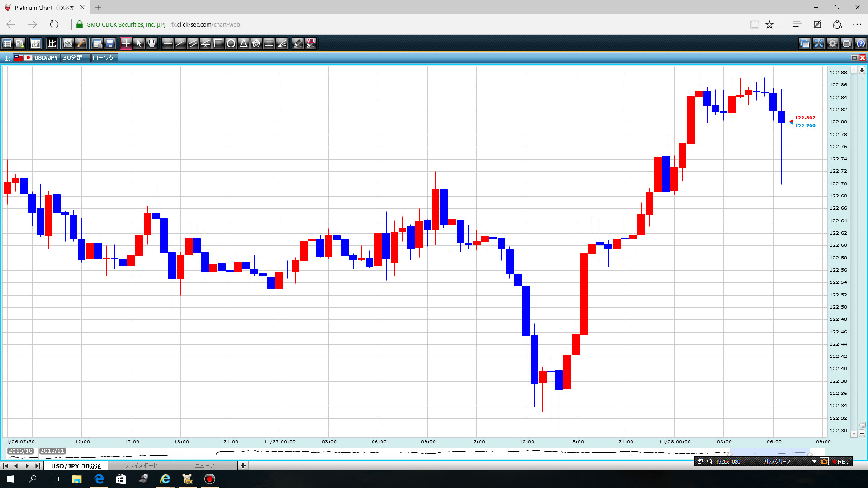868x488 pixels.
Task: Select the rectangle drawing tool
Action: [x=218, y=43]
